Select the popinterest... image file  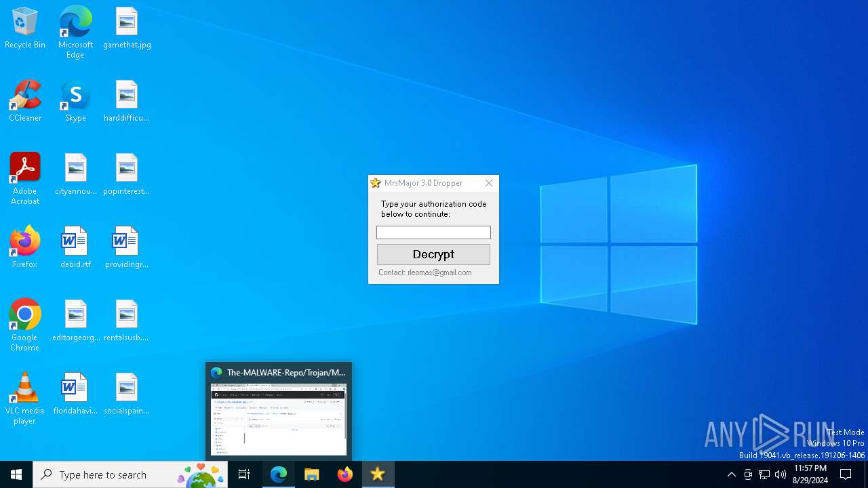point(127,175)
